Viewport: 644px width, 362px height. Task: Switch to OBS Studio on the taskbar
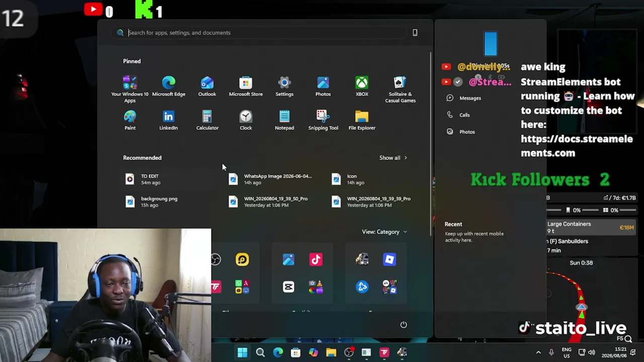tap(349, 352)
